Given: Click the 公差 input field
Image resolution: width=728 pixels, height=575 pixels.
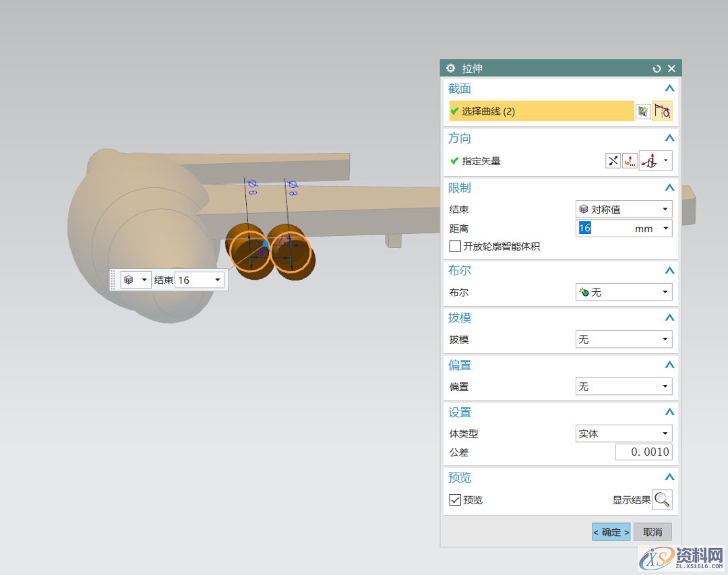Looking at the screenshot, I should pos(643,452).
